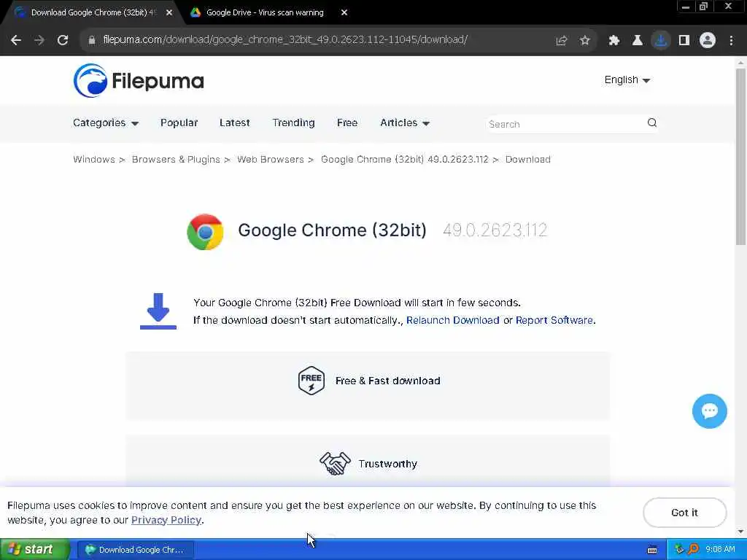Open Chrome profile avatar
This screenshot has height=560, width=747.
pos(708,41)
